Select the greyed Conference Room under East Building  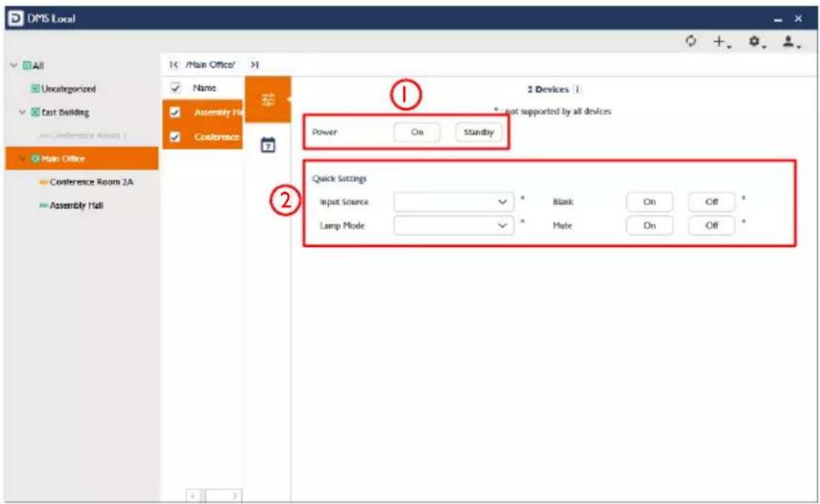tap(84, 135)
